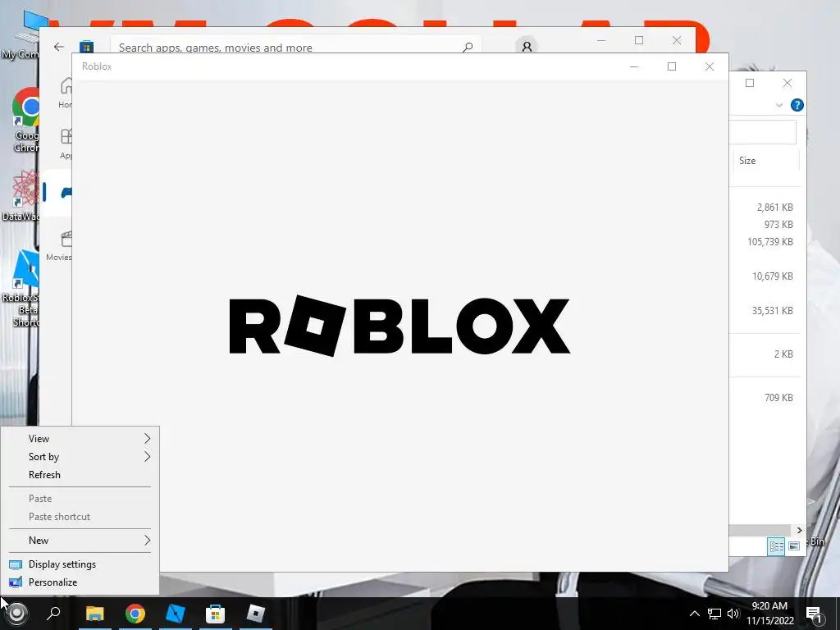Open the volume tray icon
Image resolution: width=840 pixels, height=630 pixels.
pos(733,614)
